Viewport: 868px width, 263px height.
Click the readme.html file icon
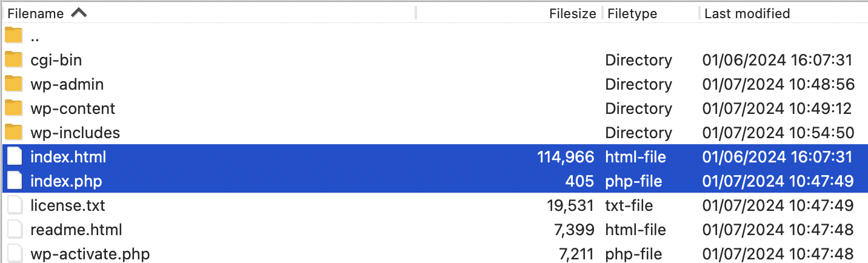(15, 230)
